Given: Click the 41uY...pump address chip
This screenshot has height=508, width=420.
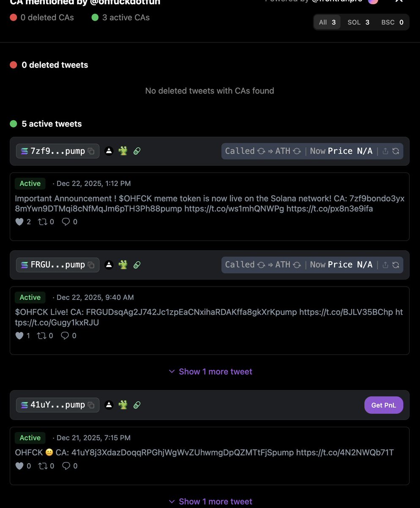Looking at the screenshot, I should (x=58, y=405).
